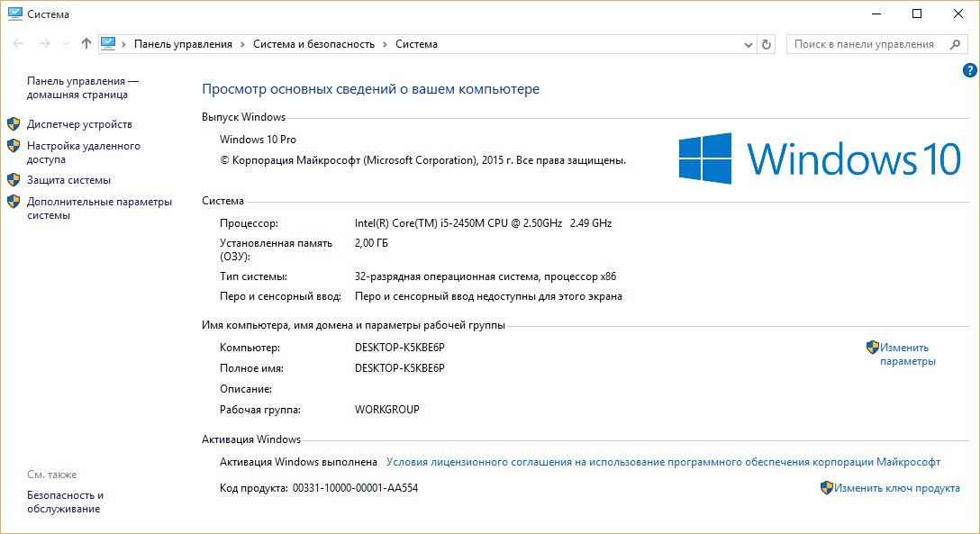Image resolution: width=980 pixels, height=534 pixels.
Task: Select the Панель управления breadcrumb item
Action: click(x=183, y=44)
